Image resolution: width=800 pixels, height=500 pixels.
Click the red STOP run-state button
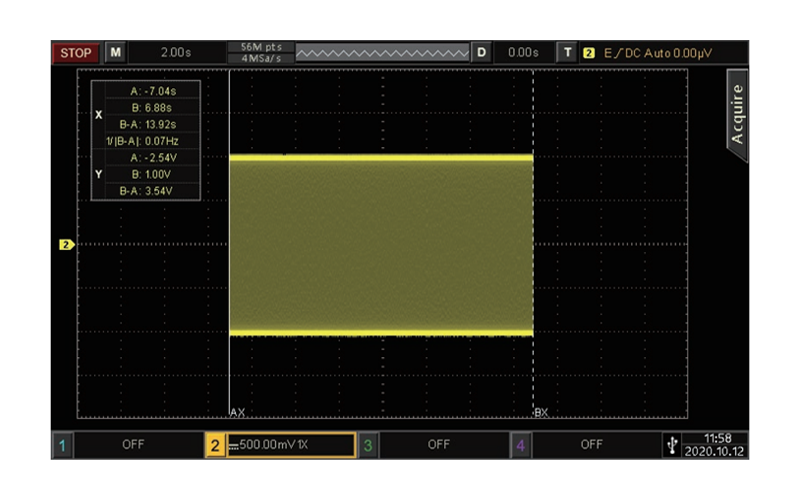coord(76,53)
